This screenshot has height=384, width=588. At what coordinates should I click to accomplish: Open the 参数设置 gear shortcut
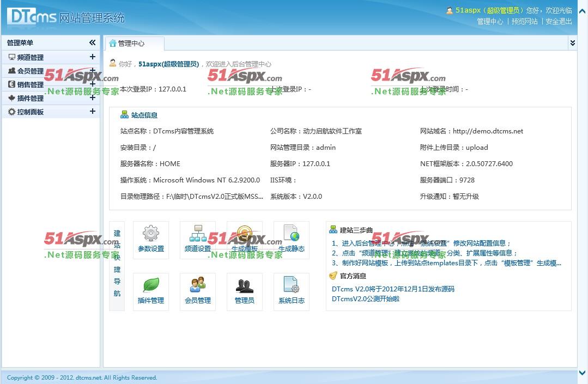click(x=151, y=240)
